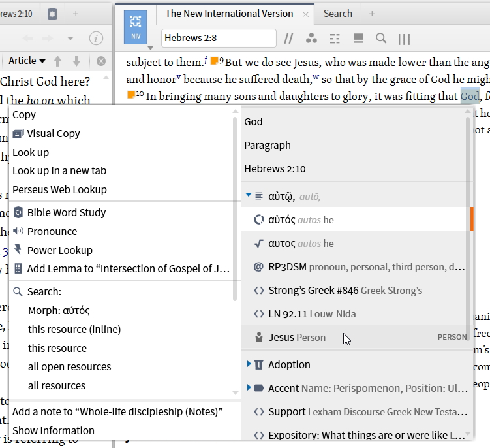Select the root αυτος row

pos(355,244)
